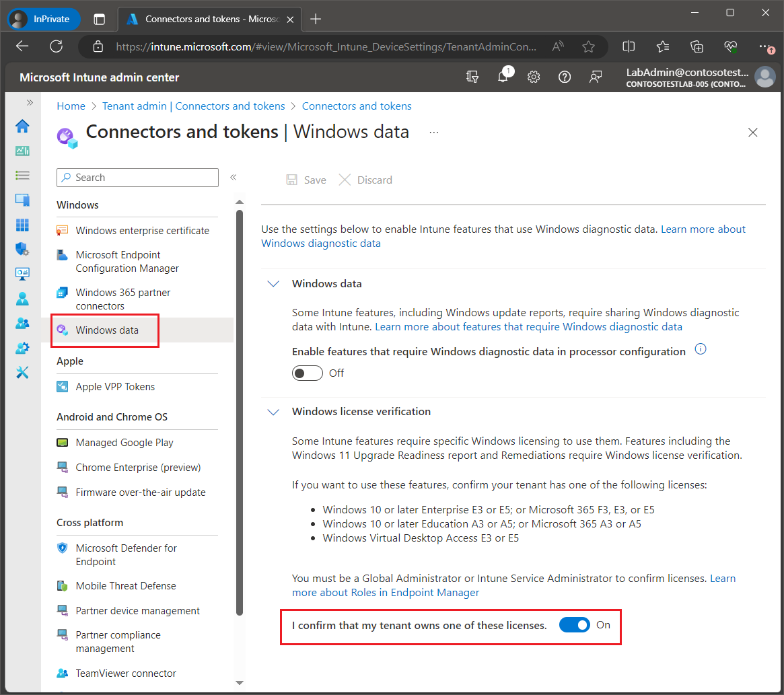Collapse the side menu with double chevron
784x695 pixels.
tap(233, 177)
